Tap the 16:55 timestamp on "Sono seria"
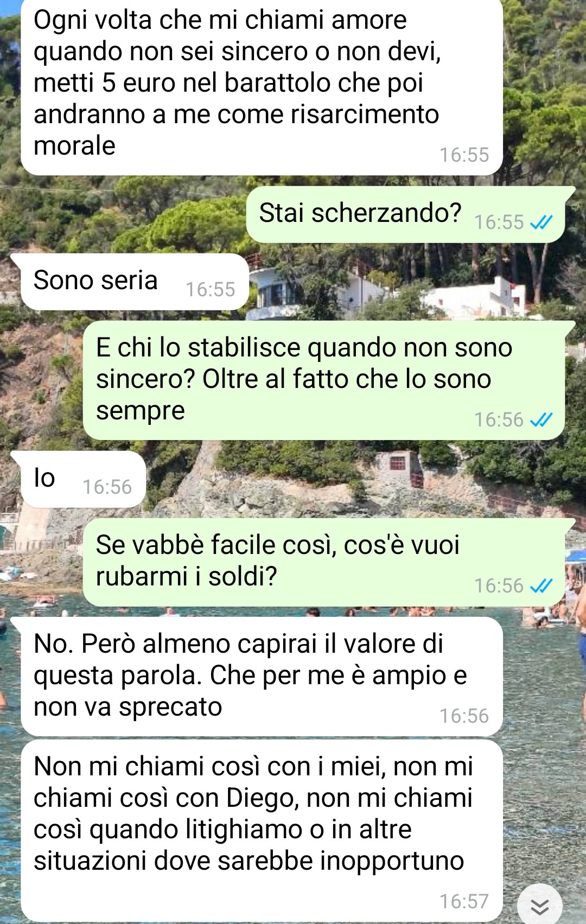The height and width of the screenshot is (924, 586). [211, 289]
